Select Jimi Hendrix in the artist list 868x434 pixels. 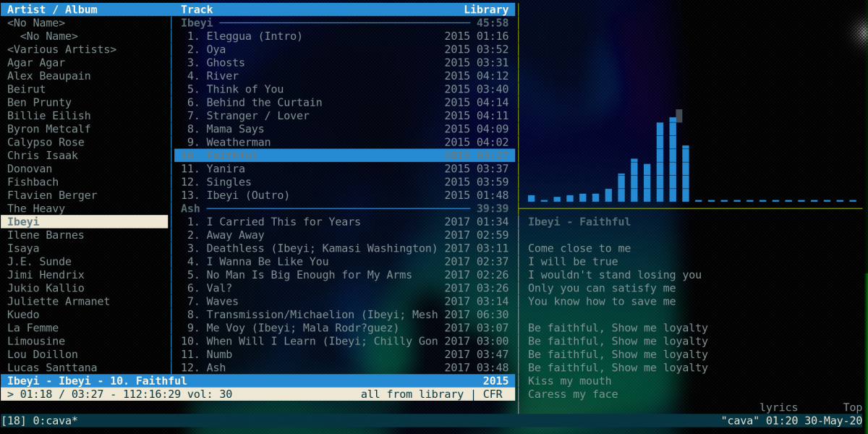(x=46, y=275)
